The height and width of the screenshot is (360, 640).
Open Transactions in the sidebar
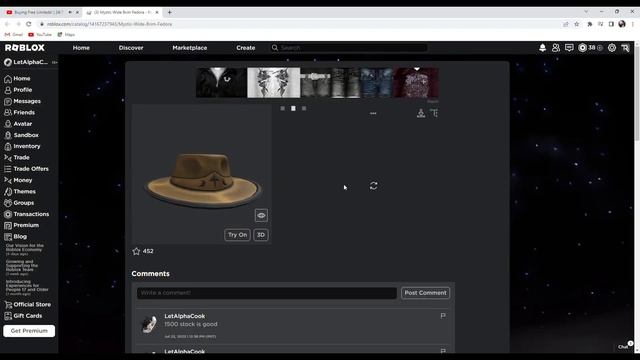27,214
